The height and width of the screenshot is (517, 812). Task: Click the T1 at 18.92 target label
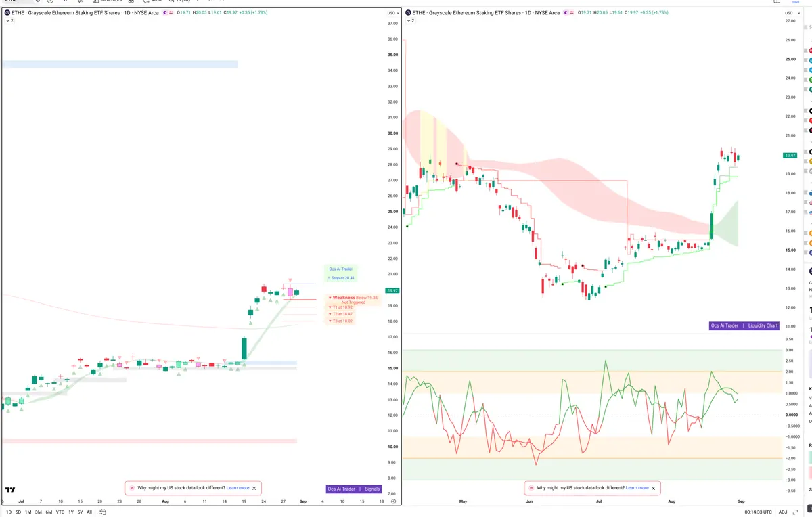click(x=341, y=307)
